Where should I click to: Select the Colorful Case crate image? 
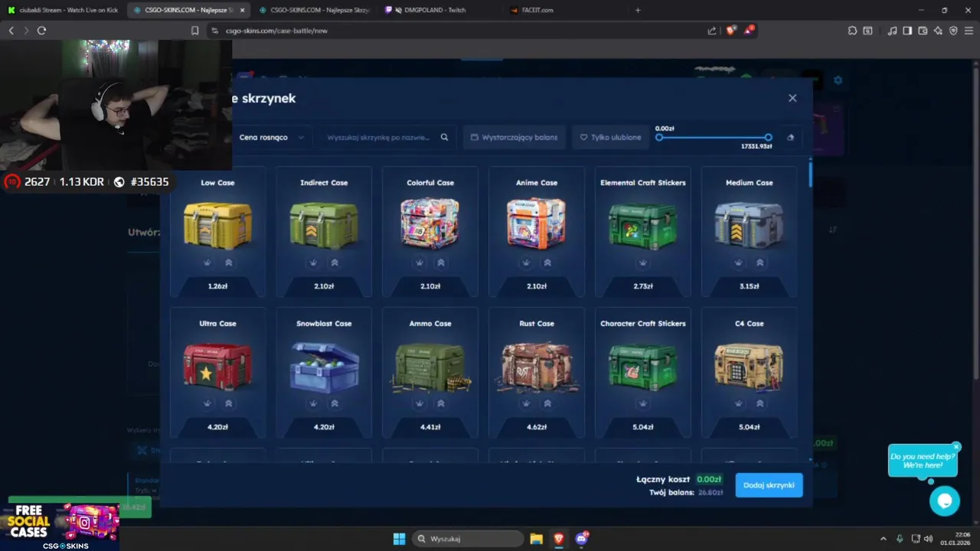click(430, 223)
